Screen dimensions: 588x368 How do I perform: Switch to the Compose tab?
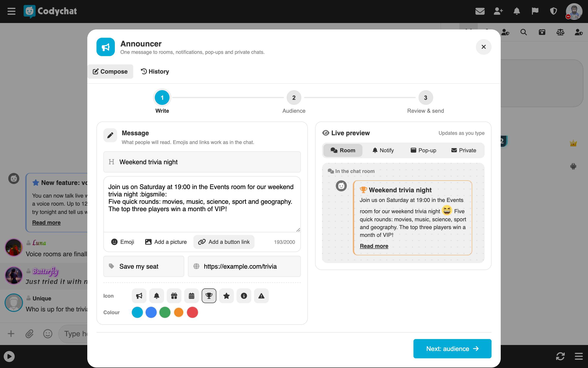coord(110,72)
